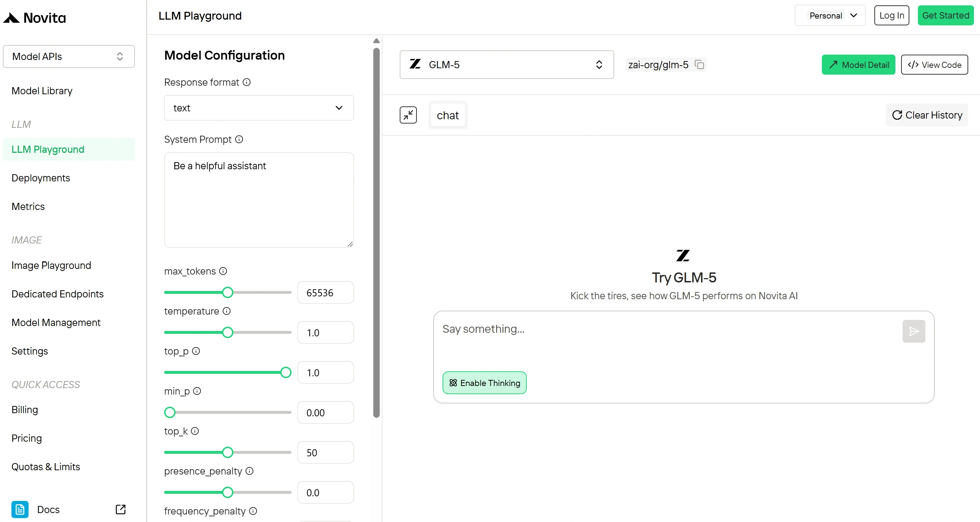Show Response format info tooltip

[x=247, y=82]
